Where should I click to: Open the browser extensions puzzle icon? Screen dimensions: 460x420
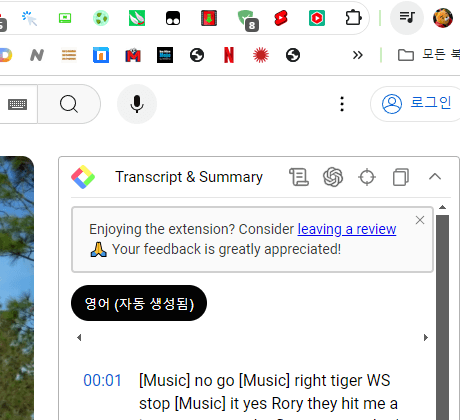pyautogui.click(x=353, y=18)
